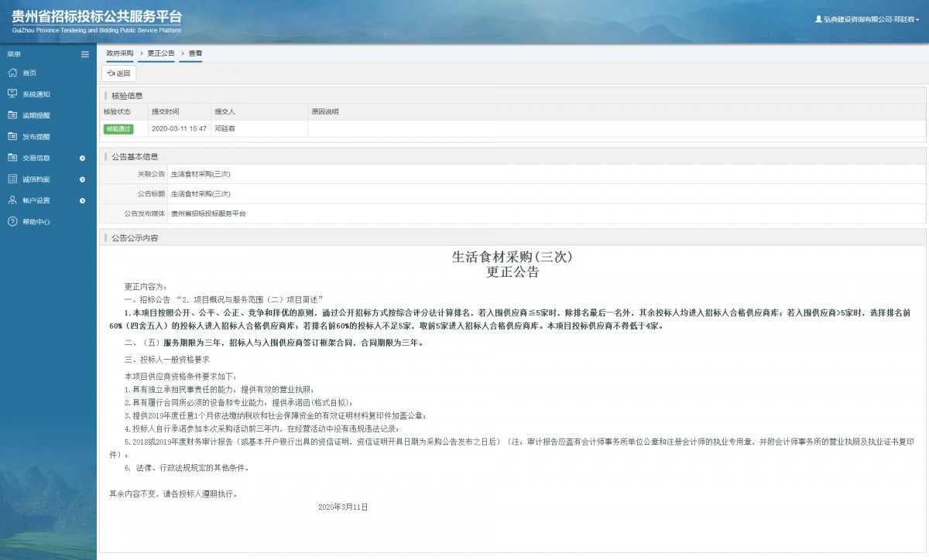Open the user account dropdown 邓廷容

click(867, 19)
